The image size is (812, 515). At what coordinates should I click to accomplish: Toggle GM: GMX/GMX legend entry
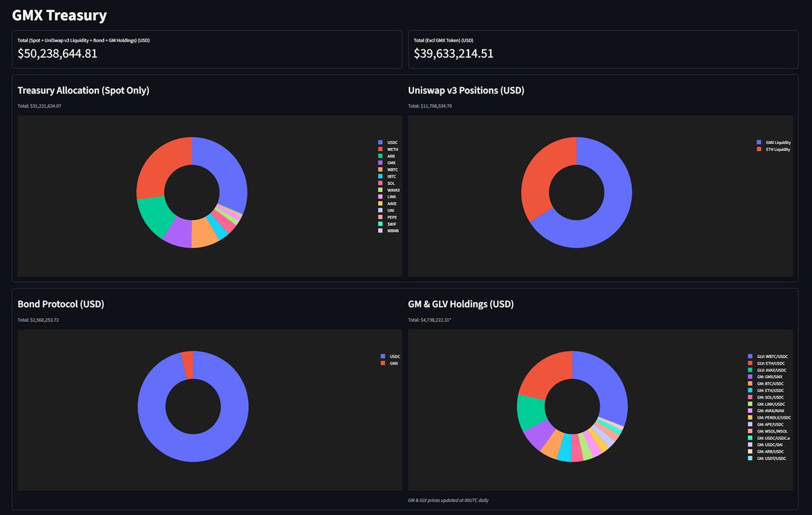765,376
